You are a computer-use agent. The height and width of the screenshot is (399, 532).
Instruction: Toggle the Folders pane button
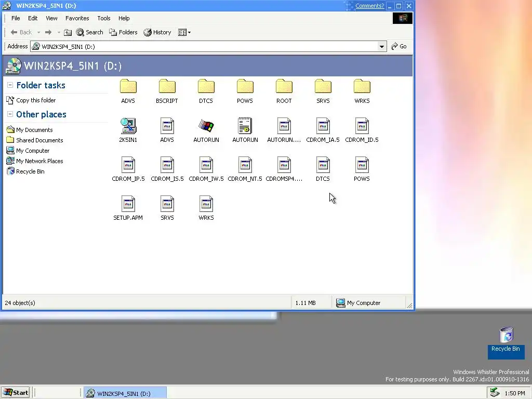(x=123, y=32)
